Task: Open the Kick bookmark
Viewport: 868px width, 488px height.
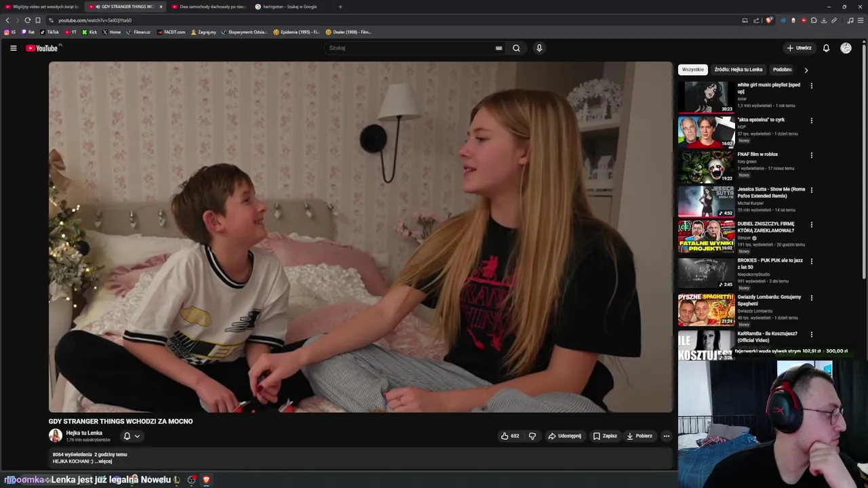Action: pos(90,32)
